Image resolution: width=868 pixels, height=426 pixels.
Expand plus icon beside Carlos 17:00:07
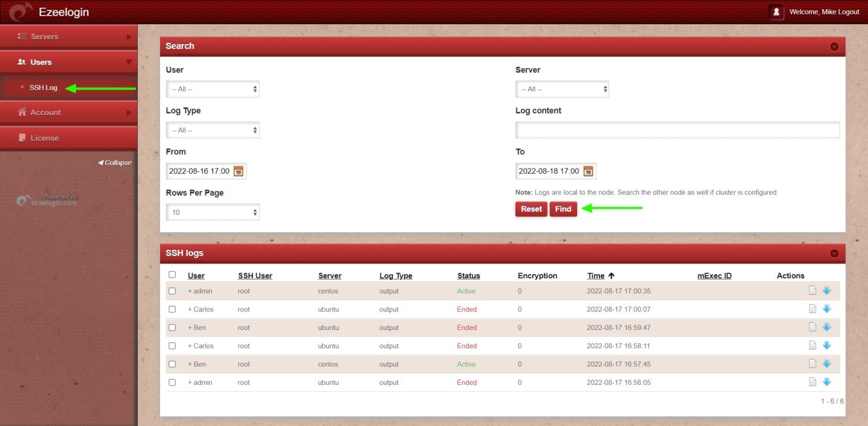tap(190, 310)
